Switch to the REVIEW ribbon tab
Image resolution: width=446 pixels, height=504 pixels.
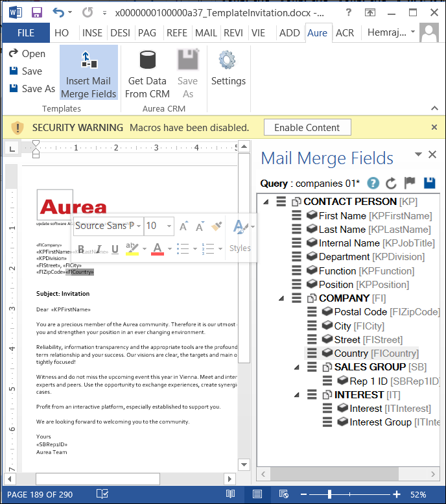tap(233, 33)
